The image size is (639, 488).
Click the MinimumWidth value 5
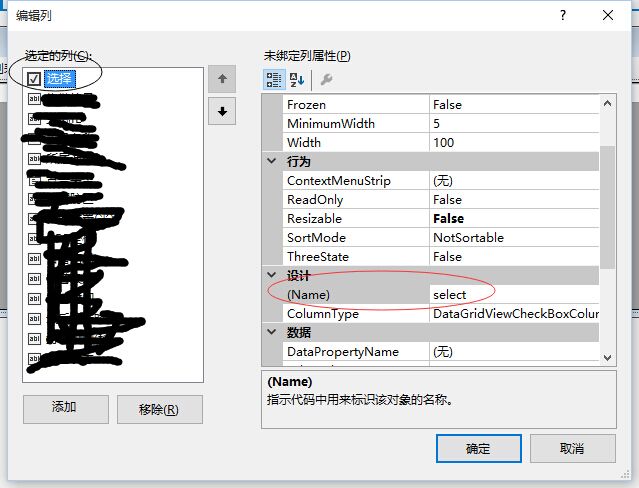point(514,123)
